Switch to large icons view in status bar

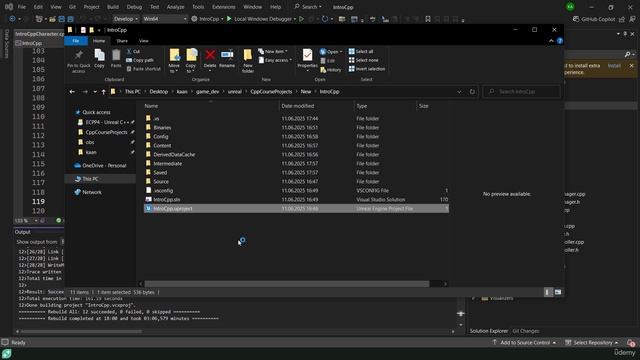(558, 292)
